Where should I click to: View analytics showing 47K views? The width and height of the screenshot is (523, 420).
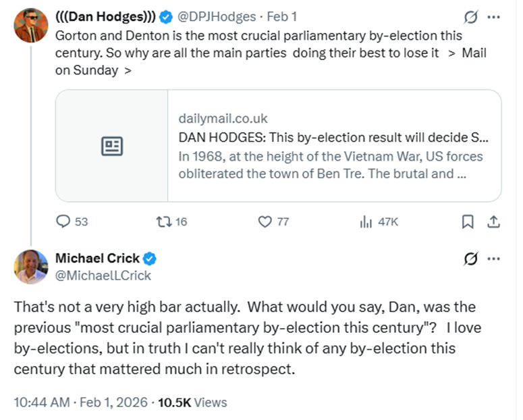pos(366,221)
